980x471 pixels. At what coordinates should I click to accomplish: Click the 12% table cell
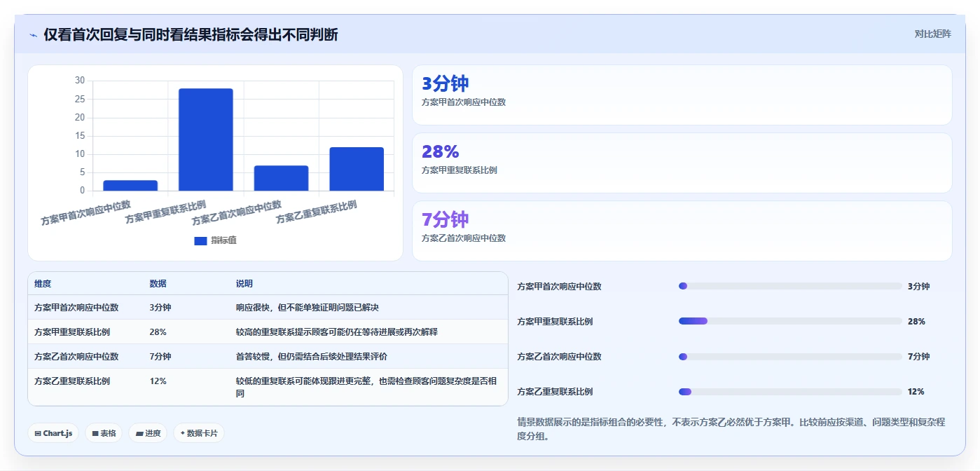[x=158, y=381]
